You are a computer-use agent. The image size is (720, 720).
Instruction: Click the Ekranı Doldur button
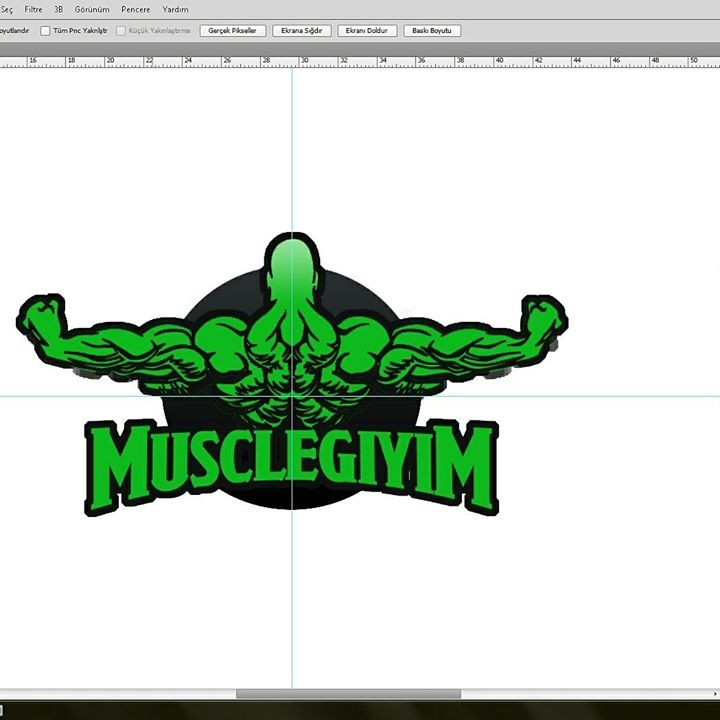(x=367, y=31)
